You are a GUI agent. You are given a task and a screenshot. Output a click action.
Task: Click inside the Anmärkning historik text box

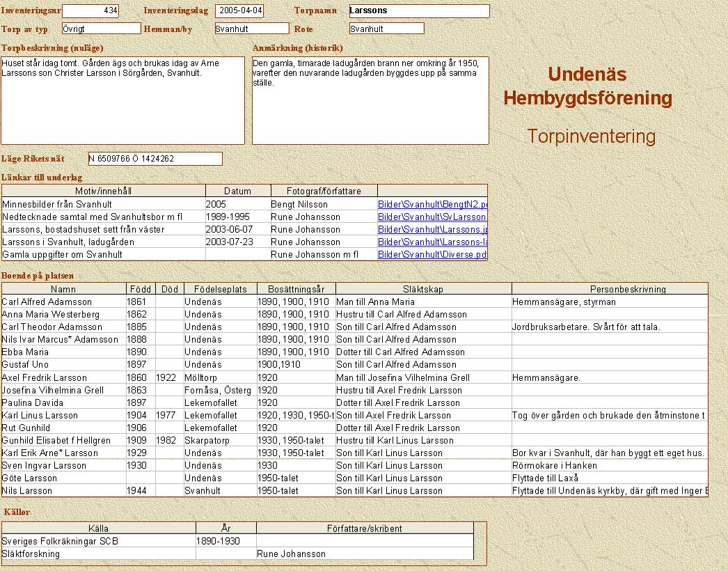(x=370, y=100)
